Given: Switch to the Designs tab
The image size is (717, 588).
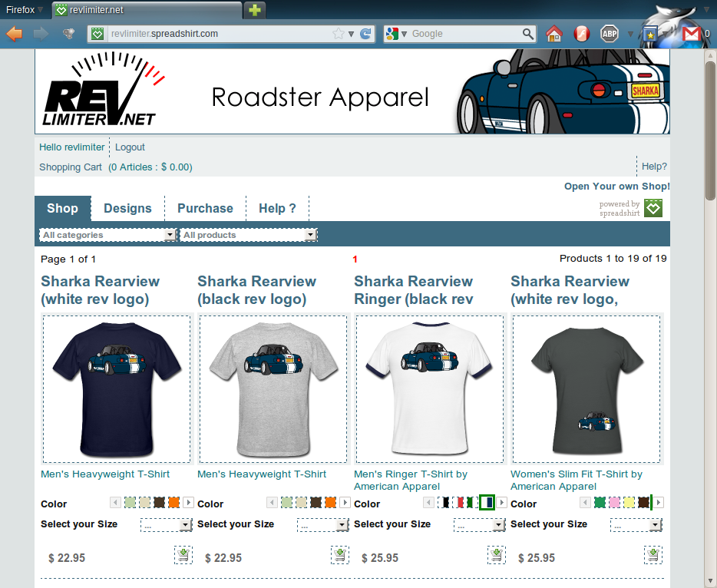Looking at the screenshot, I should tap(127, 209).
